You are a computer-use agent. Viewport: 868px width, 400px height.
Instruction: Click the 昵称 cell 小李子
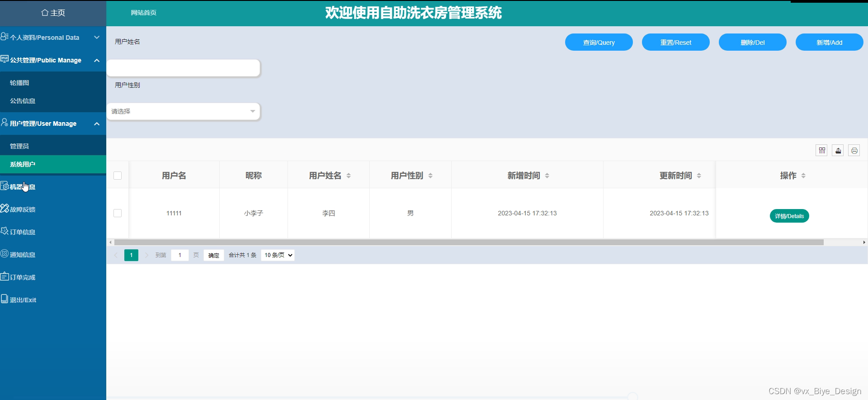click(254, 213)
